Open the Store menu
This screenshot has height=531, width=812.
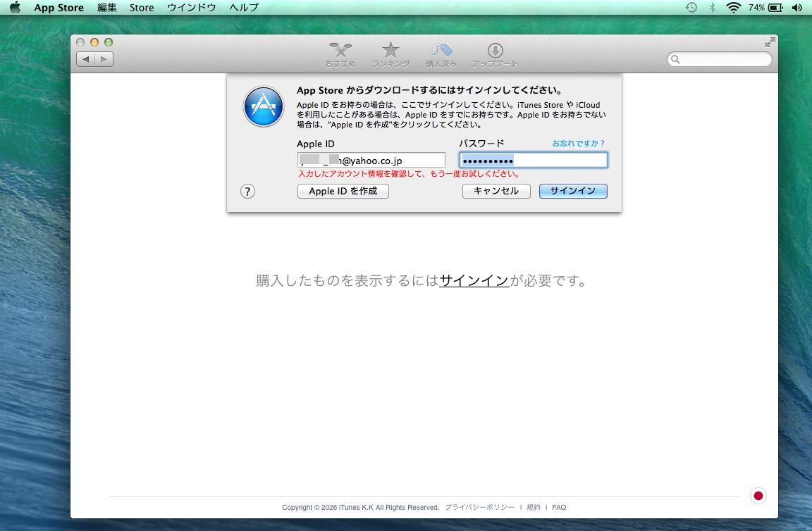coord(142,8)
